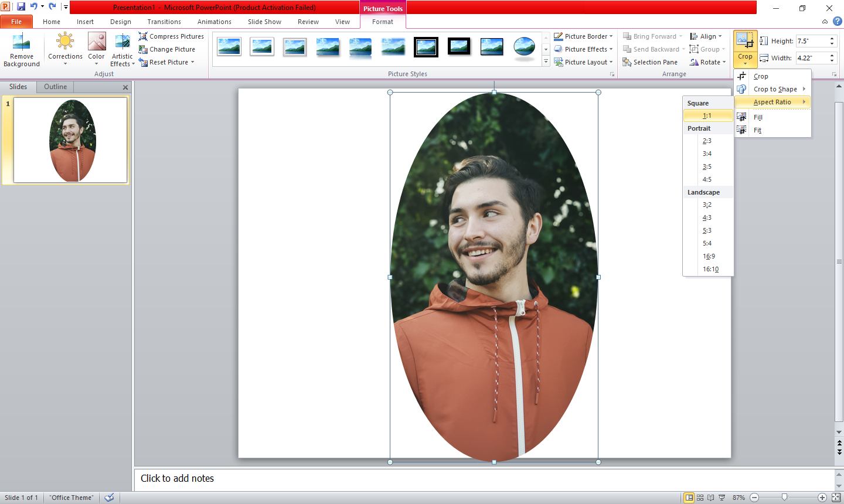This screenshot has height=504, width=844.
Task: Apply the oval metal picture style
Action: pyautogui.click(x=524, y=47)
